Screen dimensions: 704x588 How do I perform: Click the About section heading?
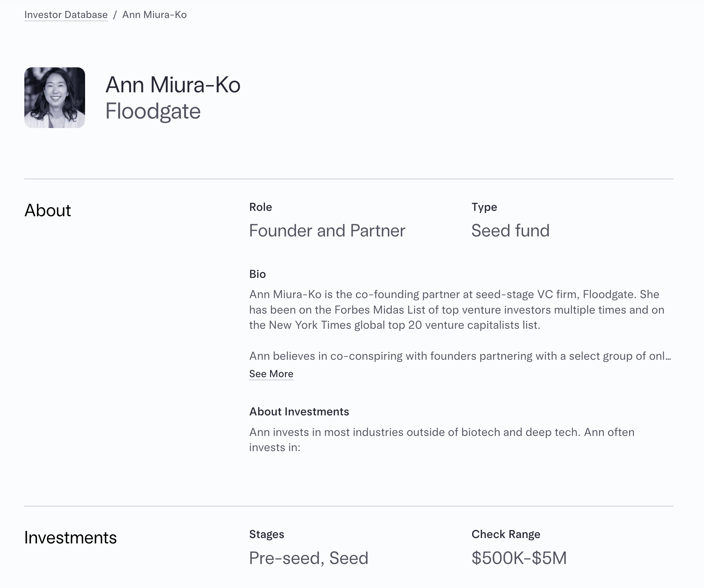click(x=48, y=211)
